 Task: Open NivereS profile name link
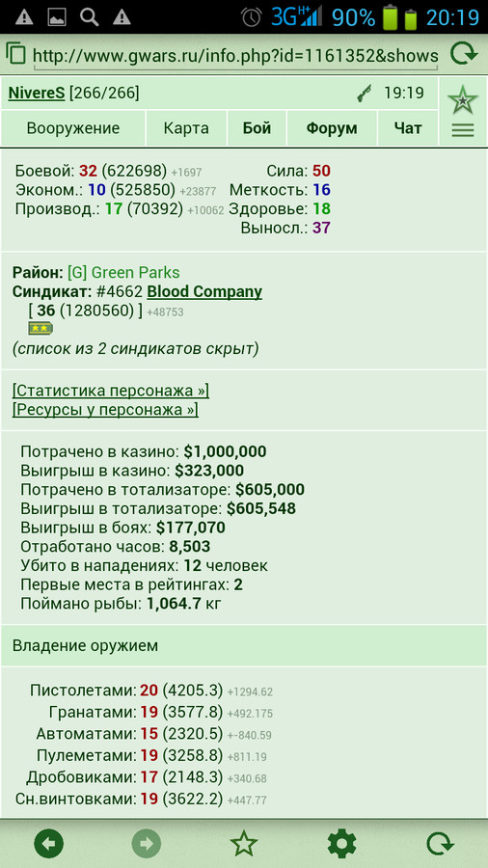click(x=37, y=93)
